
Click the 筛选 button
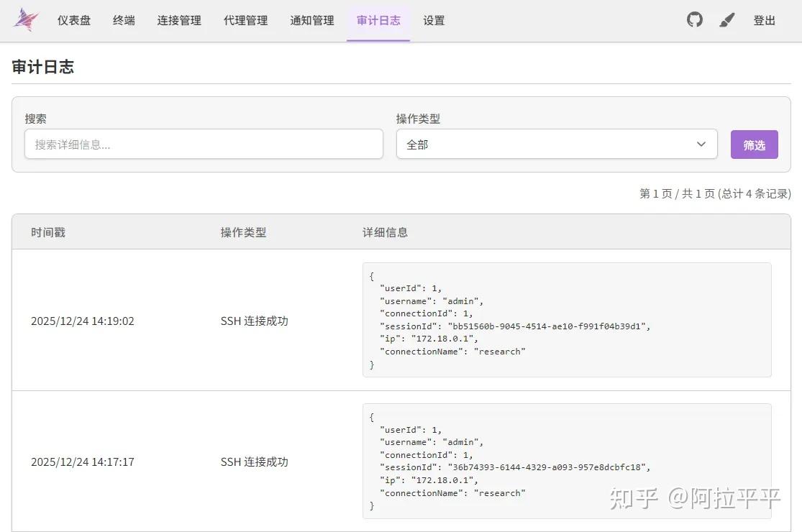[754, 145]
